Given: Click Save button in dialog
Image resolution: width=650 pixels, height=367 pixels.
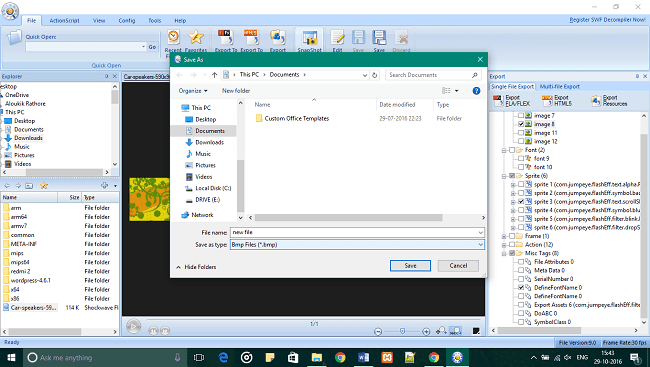Looking at the screenshot, I should 410,266.
